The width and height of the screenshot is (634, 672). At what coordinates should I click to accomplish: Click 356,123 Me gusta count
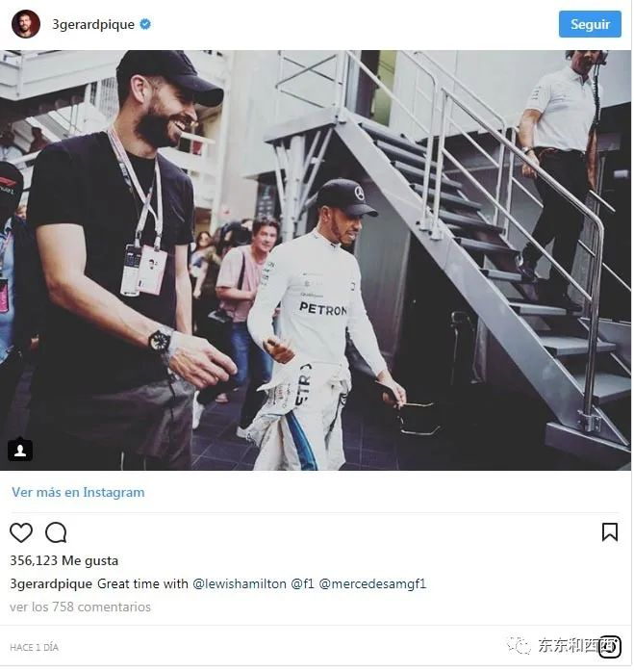coord(63,561)
